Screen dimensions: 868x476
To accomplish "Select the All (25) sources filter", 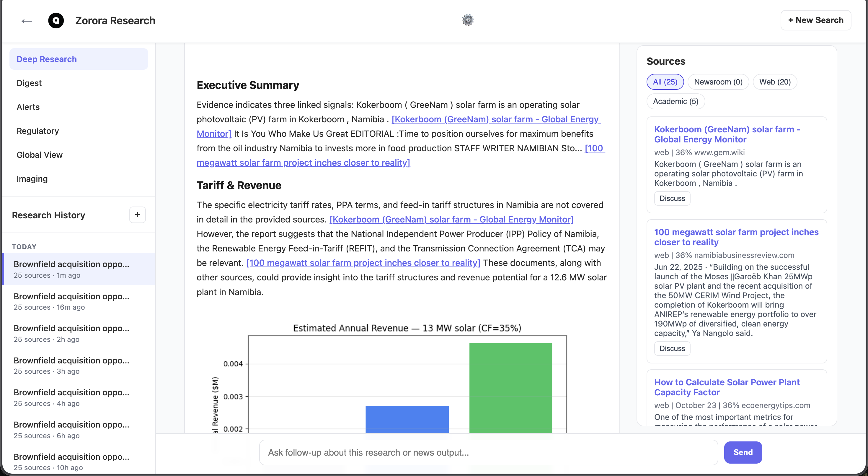I will (x=665, y=82).
